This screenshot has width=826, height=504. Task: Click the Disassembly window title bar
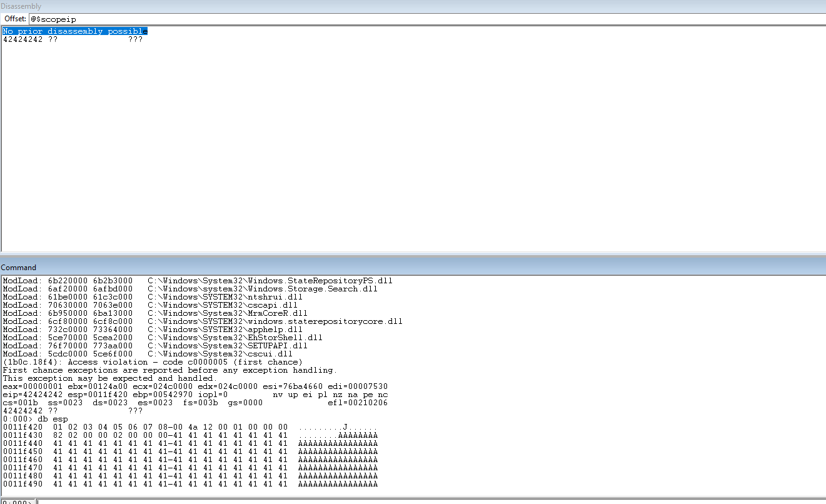click(413, 6)
